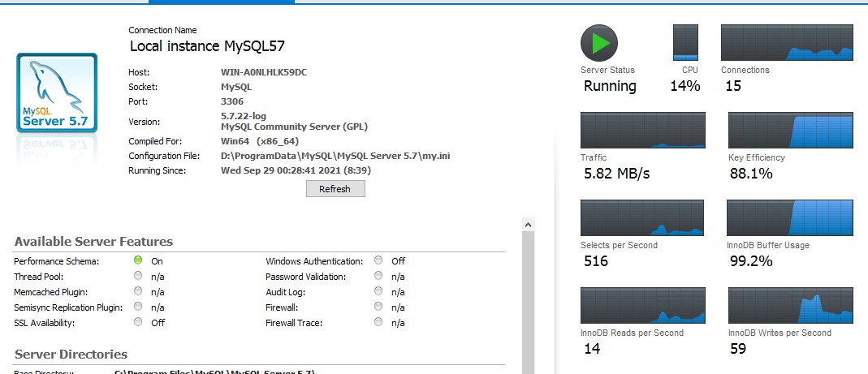Select the Traffic graph
The width and height of the screenshot is (868, 374).
tap(642, 130)
